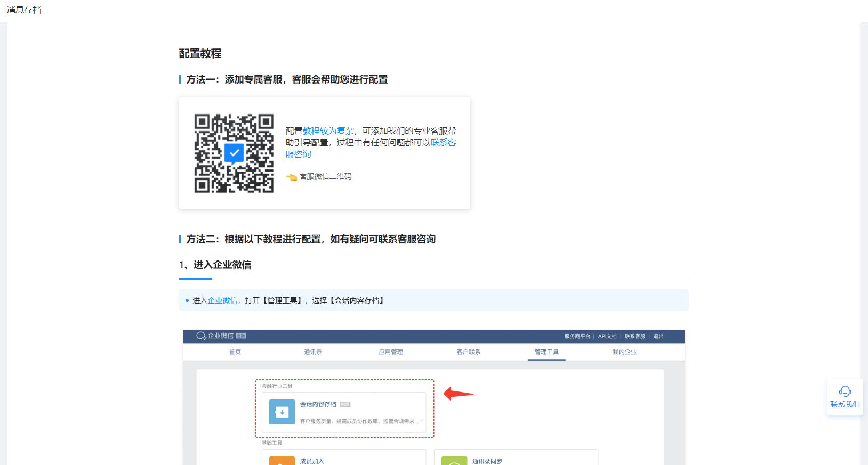The width and height of the screenshot is (868, 465).
Task: Click 退出 in the screenshot header
Action: click(x=658, y=336)
